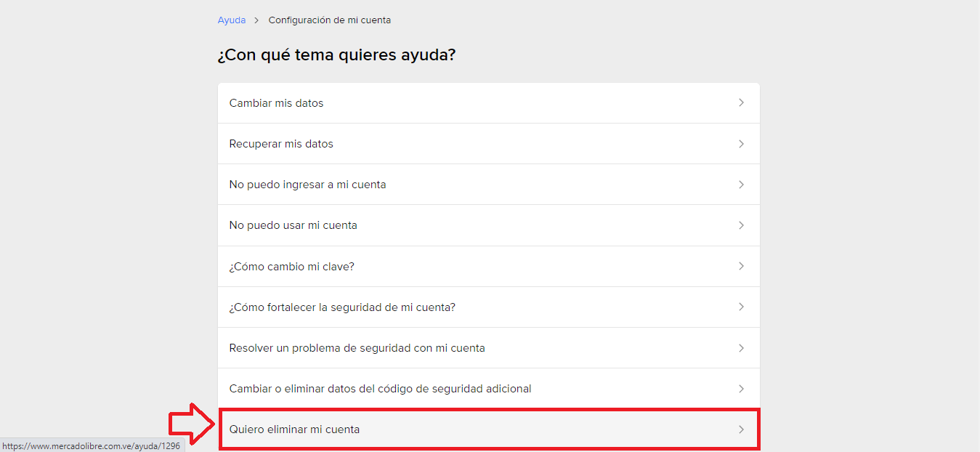
Task: Choose 'Resolver un problema de seguridad con mi cuenta'
Action: (x=489, y=348)
